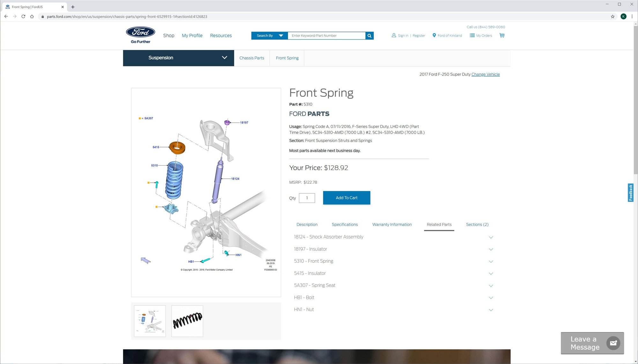Viewport: 638px width, 364px height.
Task: Expand the 5A307 - Spring Seat row
Action: [491, 286]
